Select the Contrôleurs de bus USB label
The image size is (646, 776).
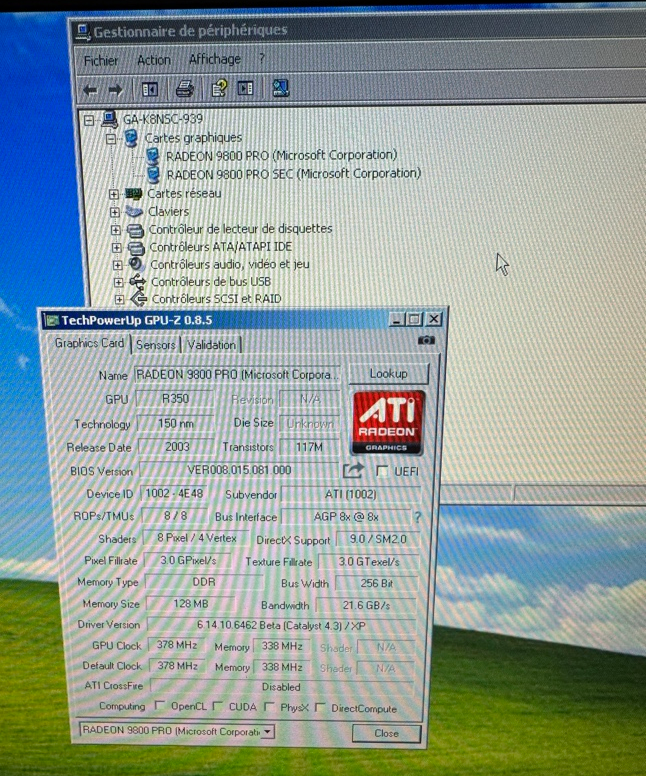click(x=211, y=282)
